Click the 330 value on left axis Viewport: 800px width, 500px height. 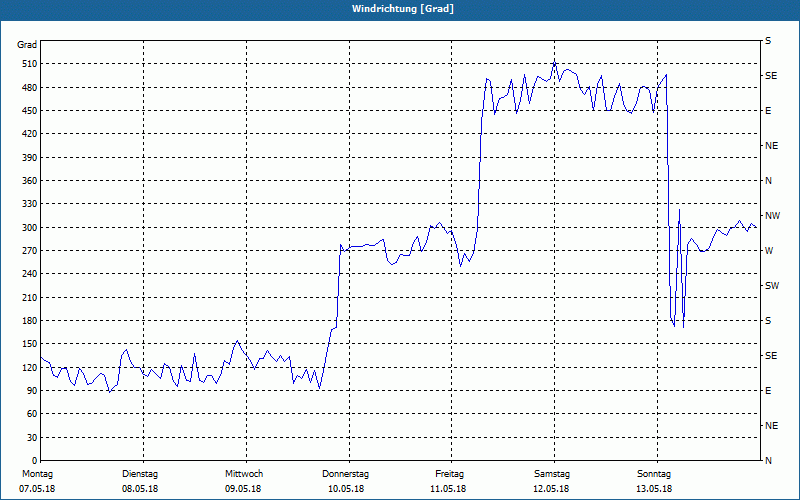29,204
